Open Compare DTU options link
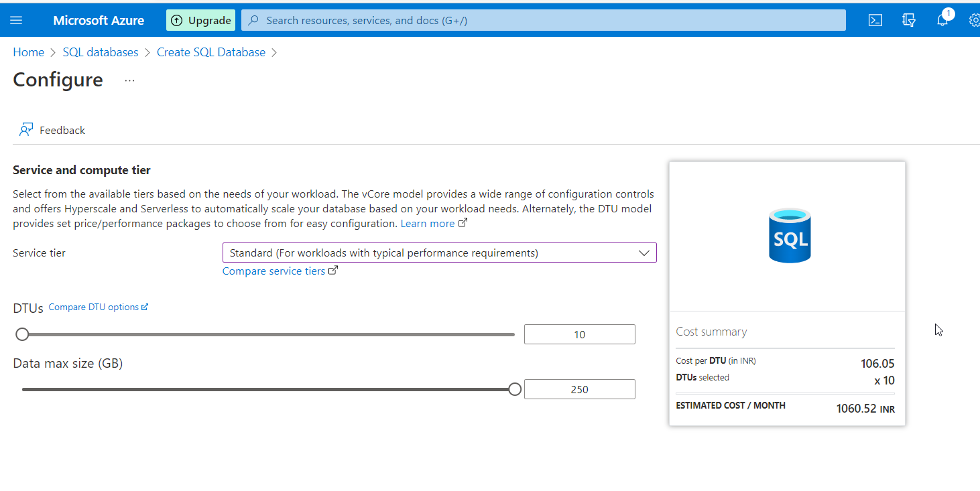 pyautogui.click(x=99, y=307)
